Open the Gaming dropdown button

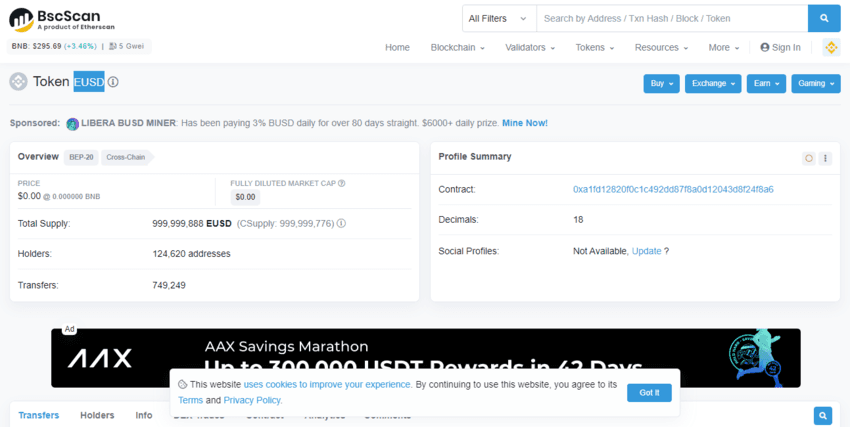[x=816, y=84]
